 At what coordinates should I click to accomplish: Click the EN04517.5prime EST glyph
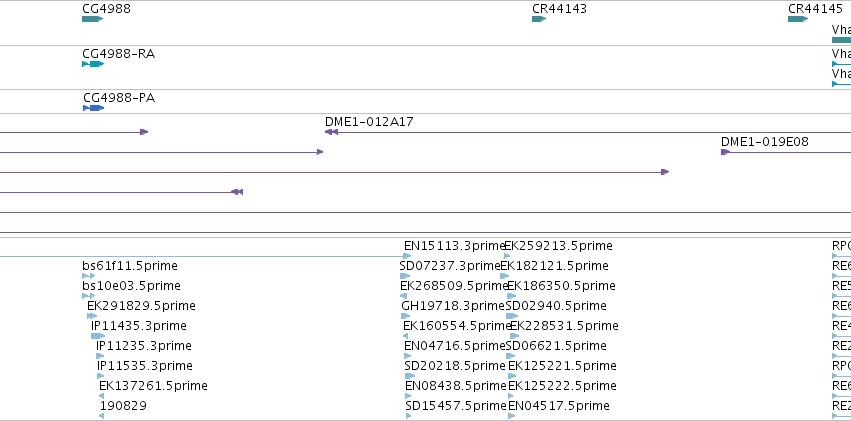pos(512,416)
